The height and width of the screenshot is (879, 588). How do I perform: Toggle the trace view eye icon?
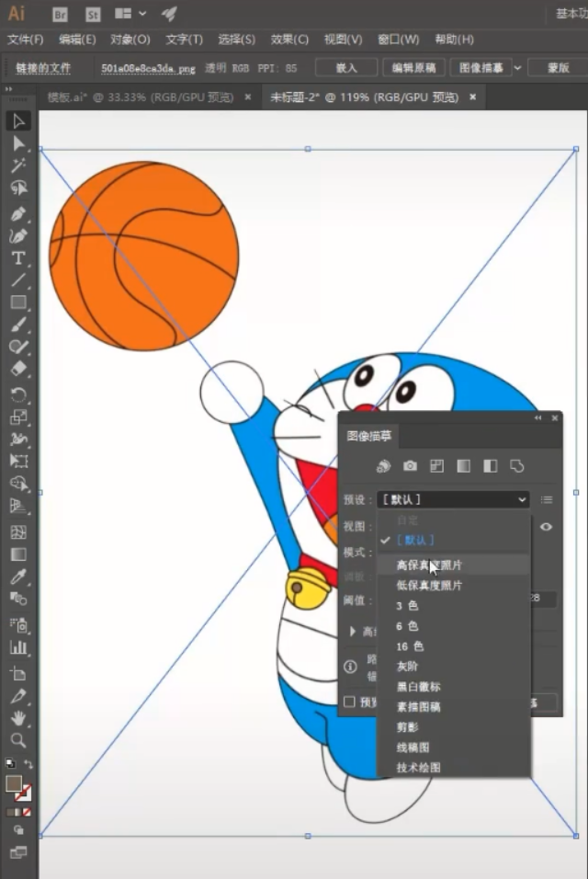pos(546,527)
